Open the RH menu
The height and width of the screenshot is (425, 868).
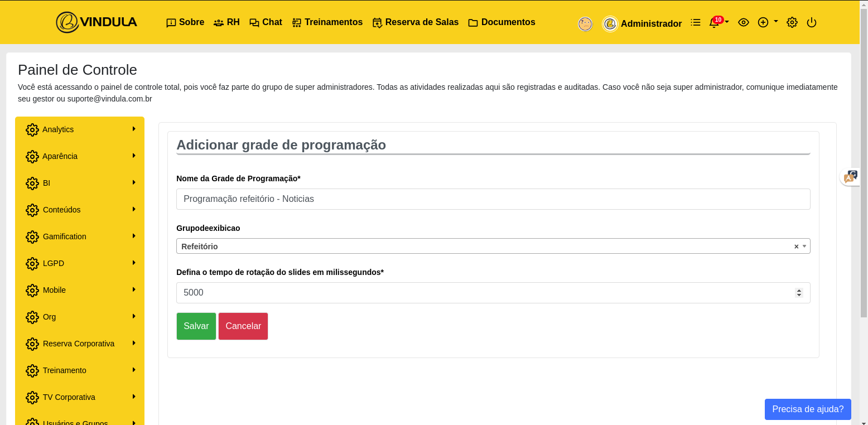pyautogui.click(x=226, y=22)
